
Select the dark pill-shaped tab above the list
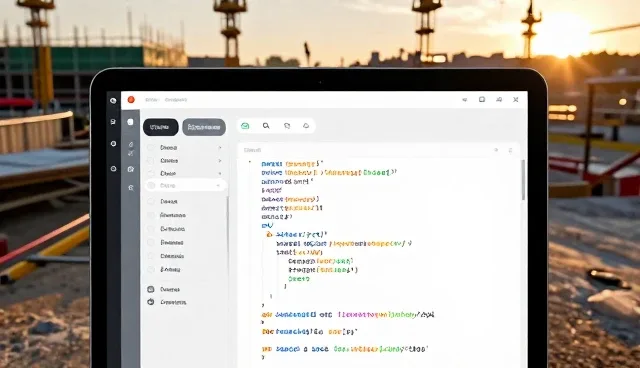tap(160, 127)
